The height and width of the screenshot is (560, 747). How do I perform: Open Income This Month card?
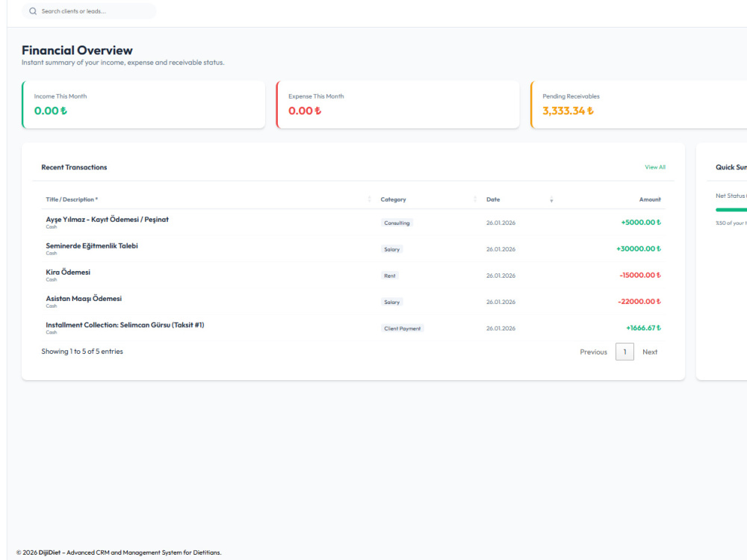(x=143, y=105)
